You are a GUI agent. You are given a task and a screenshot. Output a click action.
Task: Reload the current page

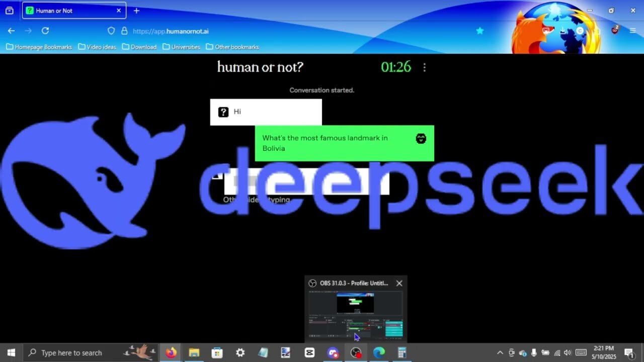[x=45, y=31]
